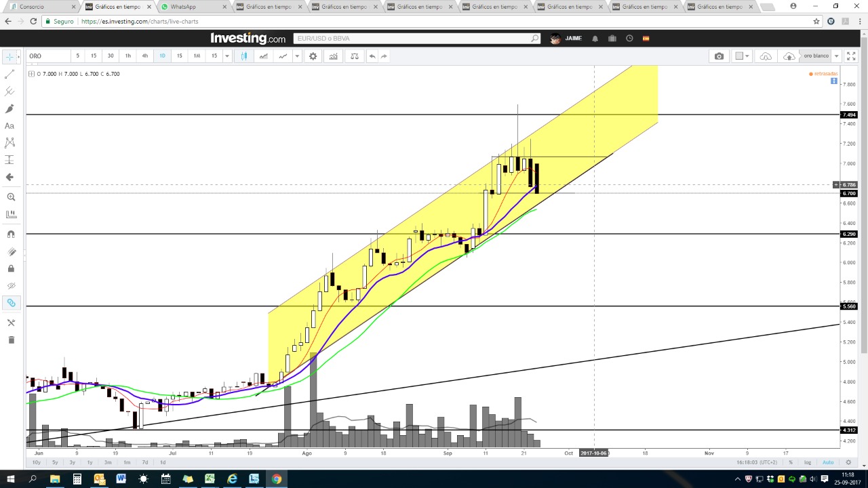Select the 1D daily timeframe
This screenshot has width=868, height=488.
162,56
